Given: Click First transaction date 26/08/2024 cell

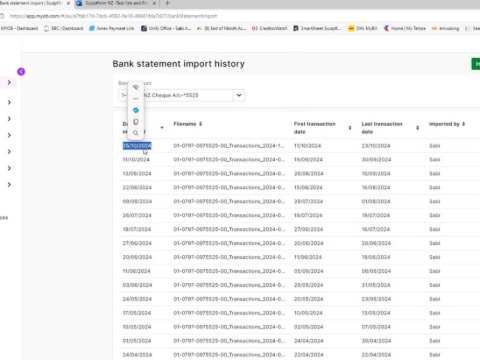Looking at the screenshot, I should [x=308, y=174].
